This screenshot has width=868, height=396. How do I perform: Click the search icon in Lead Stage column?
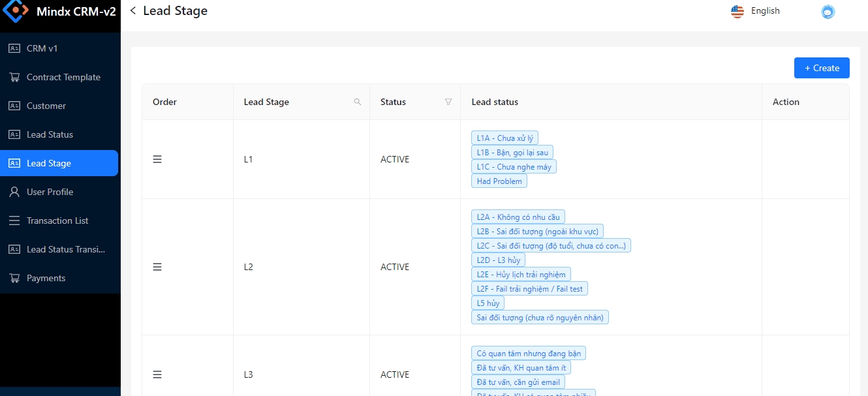(358, 102)
